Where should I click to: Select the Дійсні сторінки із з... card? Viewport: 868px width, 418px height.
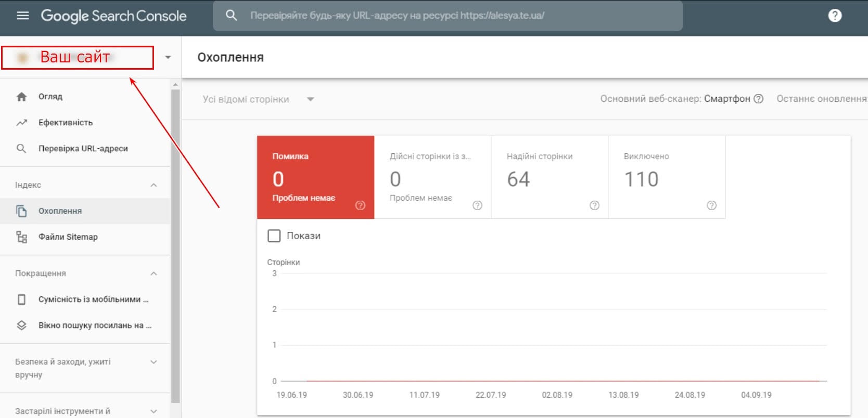(432, 177)
